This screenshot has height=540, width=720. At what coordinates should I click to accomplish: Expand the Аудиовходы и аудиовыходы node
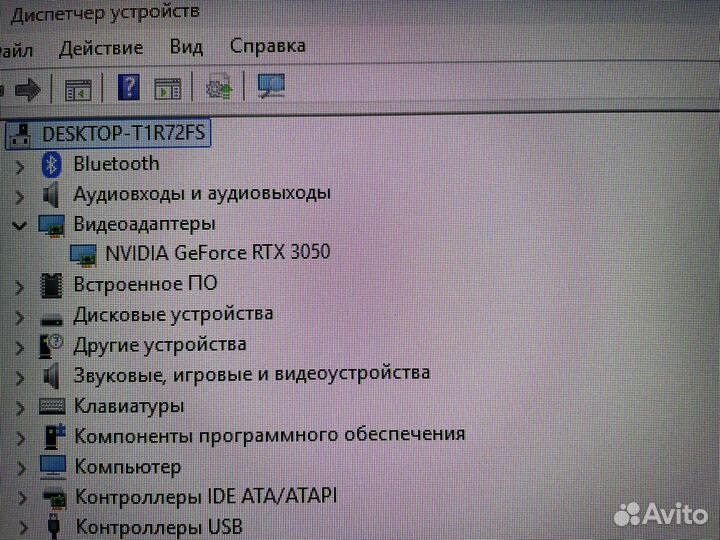(19, 197)
